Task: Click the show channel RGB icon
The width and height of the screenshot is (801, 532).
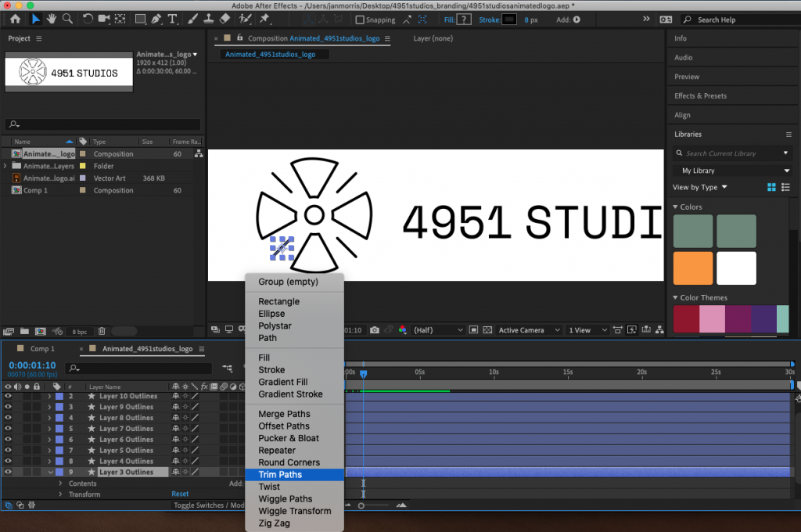Action: click(x=403, y=330)
